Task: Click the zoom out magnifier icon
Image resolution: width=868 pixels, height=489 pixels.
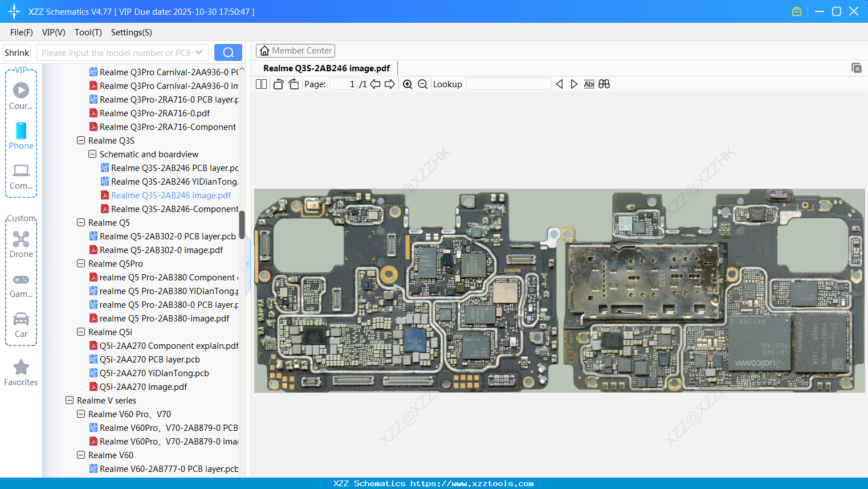Action: [x=422, y=84]
